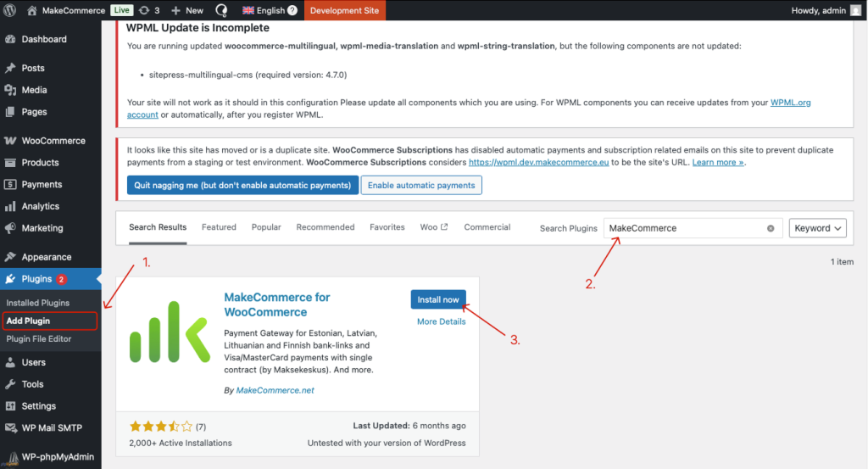Open More Details for MakeCommerce plugin
868x469 pixels.
point(441,321)
